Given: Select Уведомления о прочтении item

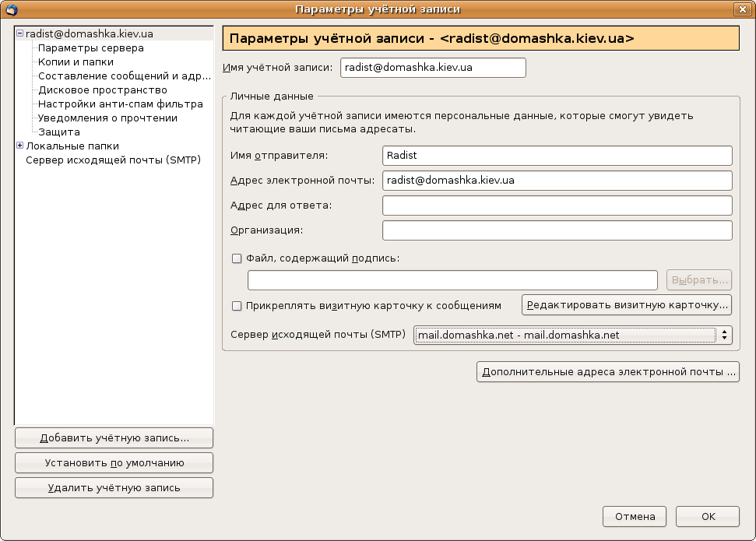Looking at the screenshot, I should coord(107,118).
